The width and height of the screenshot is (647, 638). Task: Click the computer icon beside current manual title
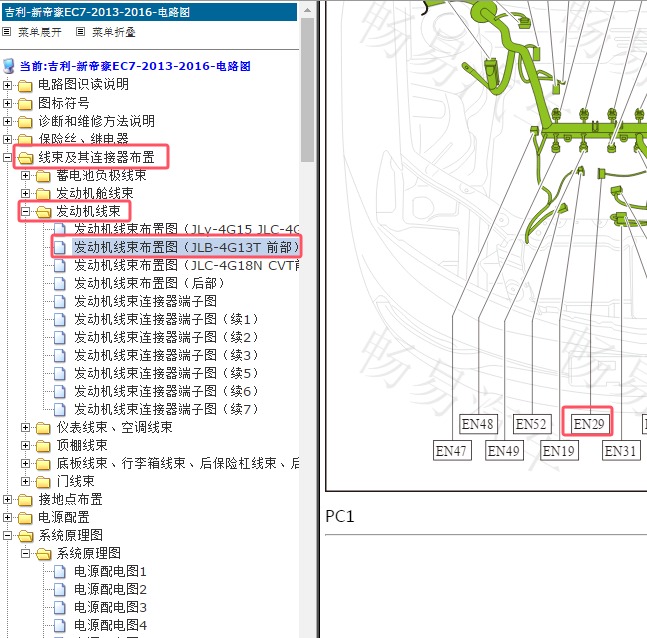tap(9, 66)
